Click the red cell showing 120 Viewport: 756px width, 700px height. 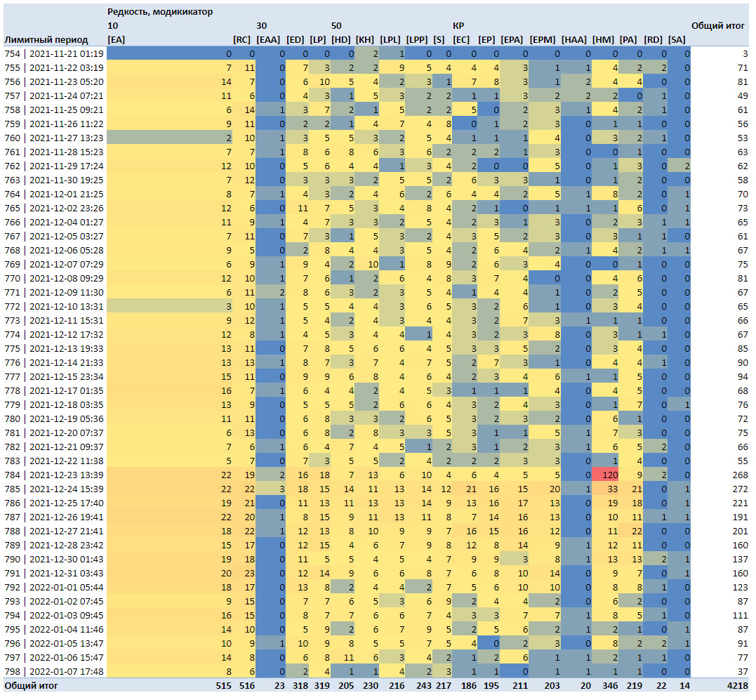604,475
